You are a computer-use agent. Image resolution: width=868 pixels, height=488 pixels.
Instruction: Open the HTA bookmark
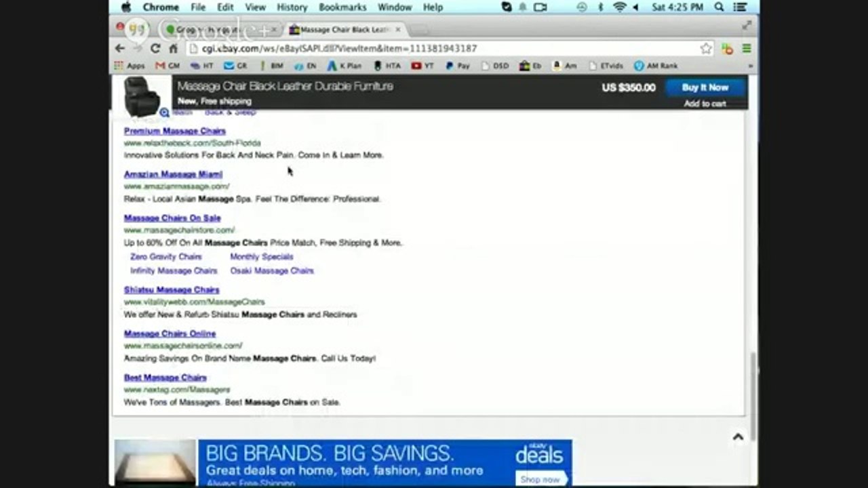(387, 66)
